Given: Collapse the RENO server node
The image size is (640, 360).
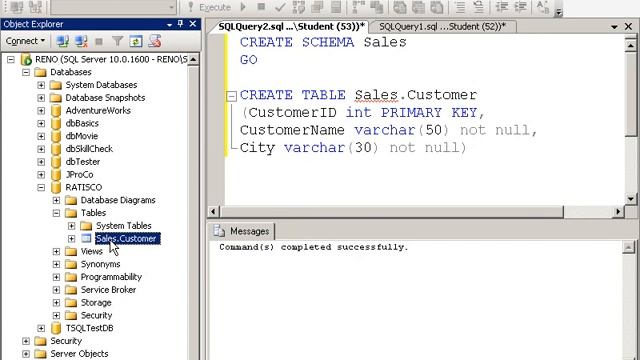Looking at the screenshot, I should 11,60.
